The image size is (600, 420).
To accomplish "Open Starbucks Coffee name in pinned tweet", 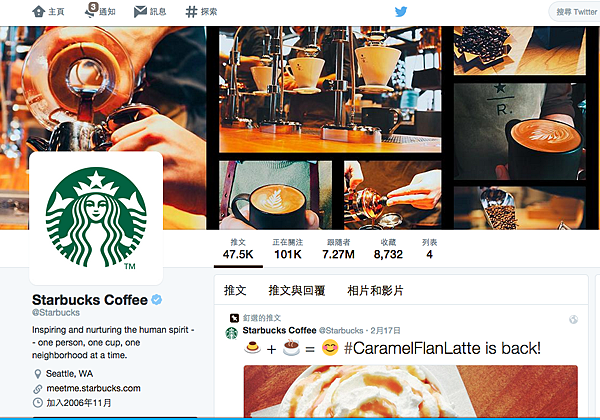I will click(279, 330).
